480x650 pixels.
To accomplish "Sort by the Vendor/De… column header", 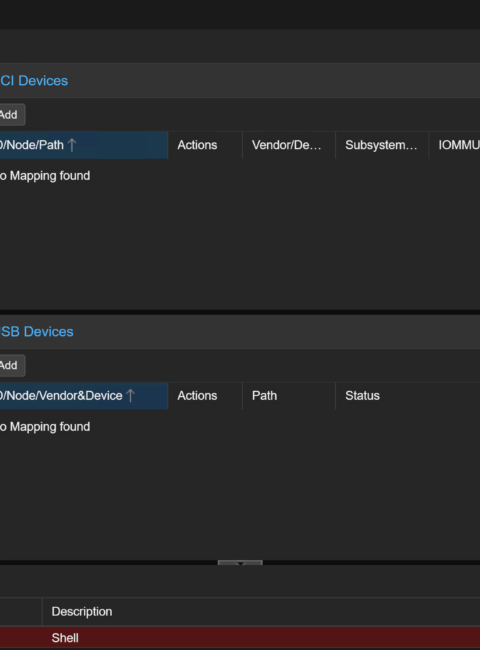I will coord(289,145).
